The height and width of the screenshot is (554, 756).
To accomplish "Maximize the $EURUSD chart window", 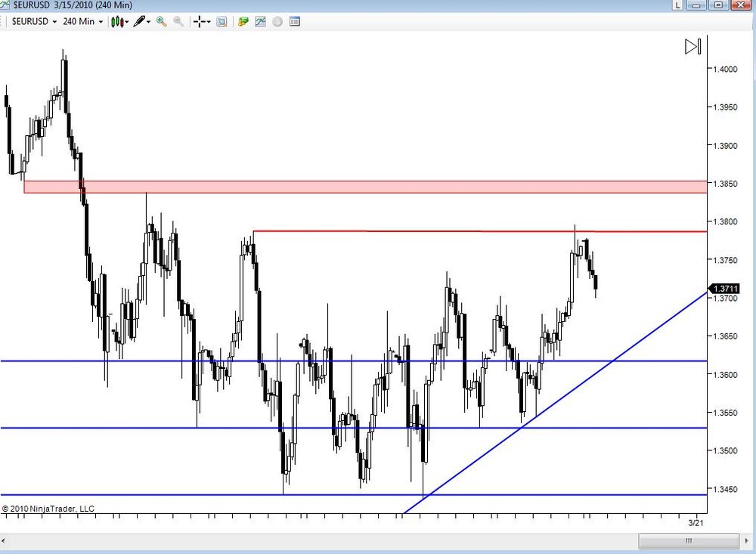I will tap(718, 5).
